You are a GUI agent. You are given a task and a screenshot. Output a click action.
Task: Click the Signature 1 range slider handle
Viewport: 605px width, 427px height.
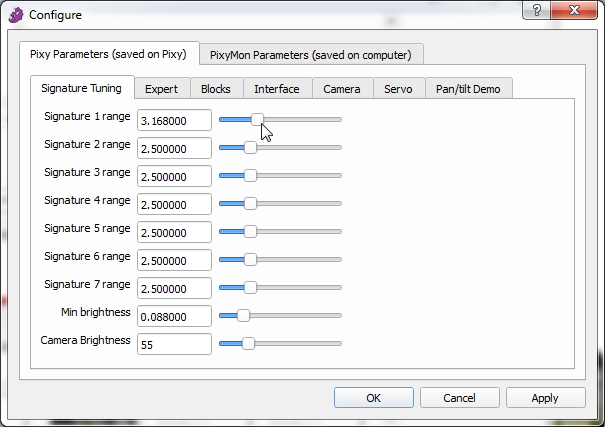click(x=257, y=119)
